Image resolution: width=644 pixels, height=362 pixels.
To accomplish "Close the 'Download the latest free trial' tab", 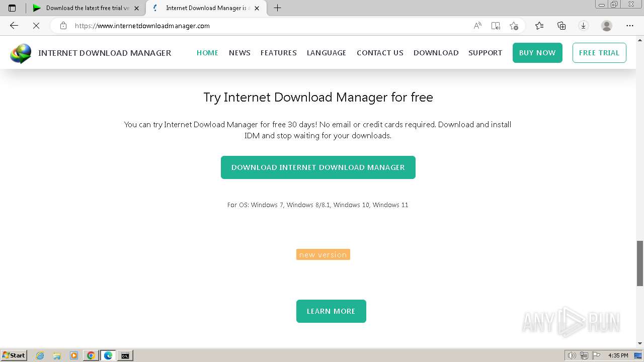I will point(136,8).
